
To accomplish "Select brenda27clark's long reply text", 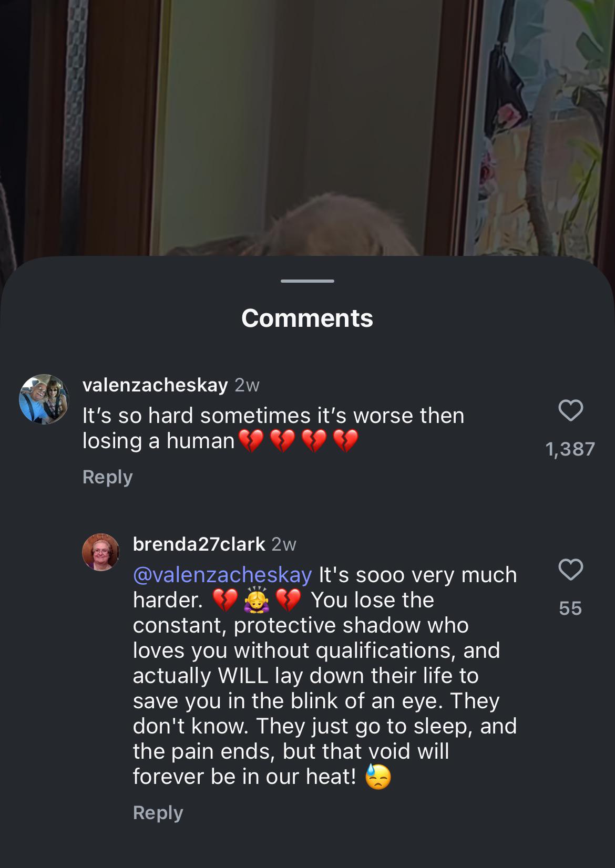I will coord(325,676).
